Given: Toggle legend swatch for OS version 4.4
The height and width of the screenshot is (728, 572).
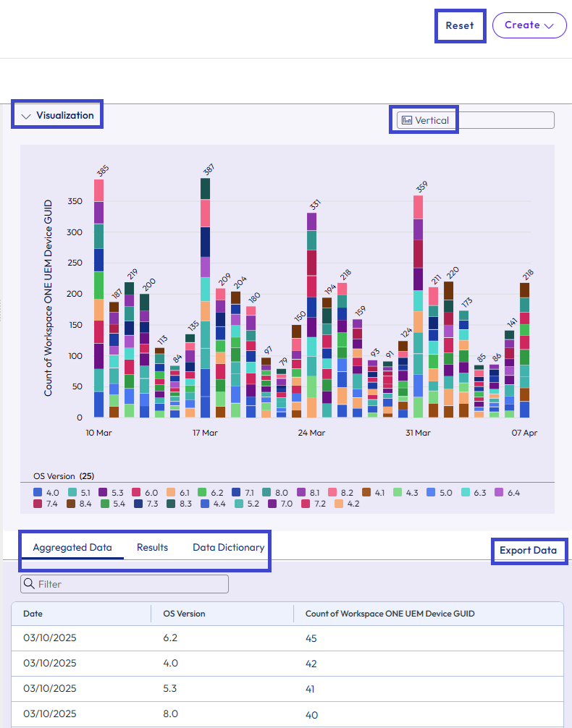Looking at the screenshot, I should [205, 503].
